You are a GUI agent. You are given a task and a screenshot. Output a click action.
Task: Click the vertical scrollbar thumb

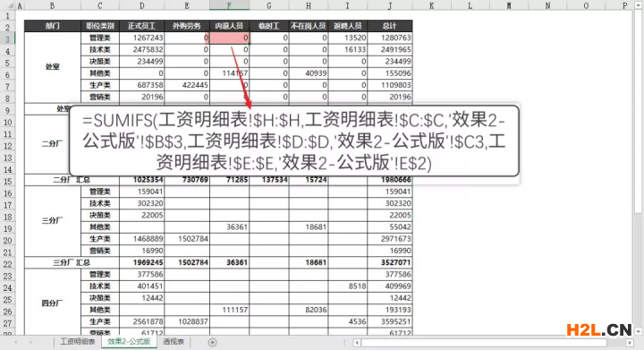click(639, 111)
